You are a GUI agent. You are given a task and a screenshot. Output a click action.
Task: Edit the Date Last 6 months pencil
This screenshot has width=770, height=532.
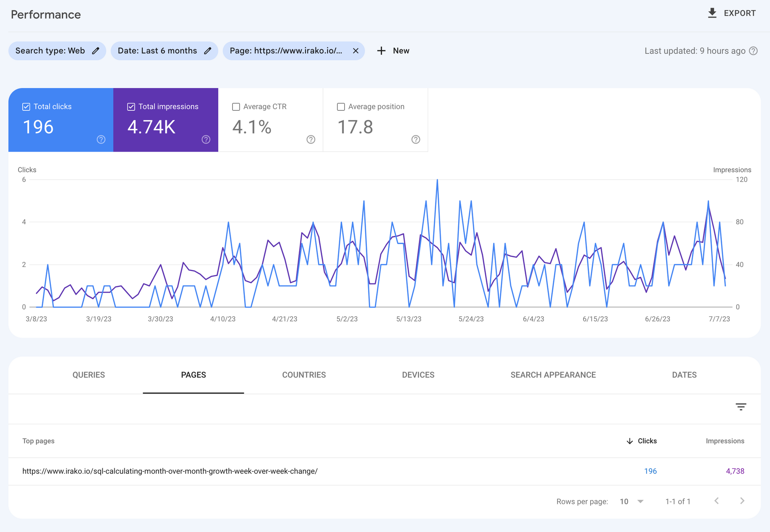pyautogui.click(x=208, y=51)
